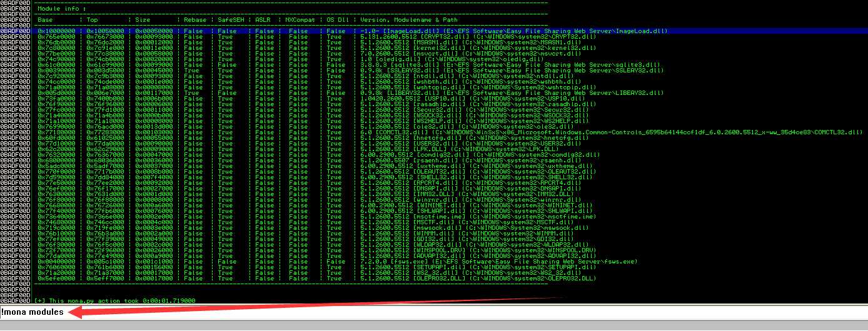Select the USP10.dll module row
Image resolution: width=868 pixels, height=331 pixels.
[x=434, y=98]
